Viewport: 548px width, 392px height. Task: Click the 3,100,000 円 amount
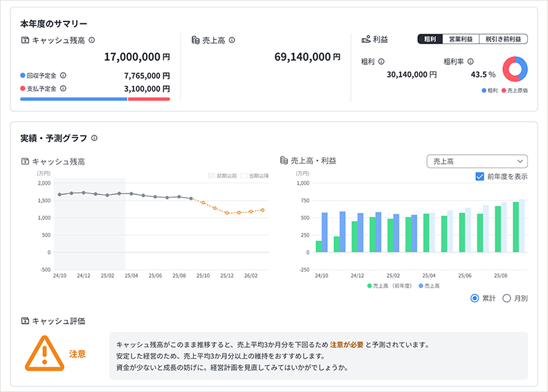tap(147, 88)
